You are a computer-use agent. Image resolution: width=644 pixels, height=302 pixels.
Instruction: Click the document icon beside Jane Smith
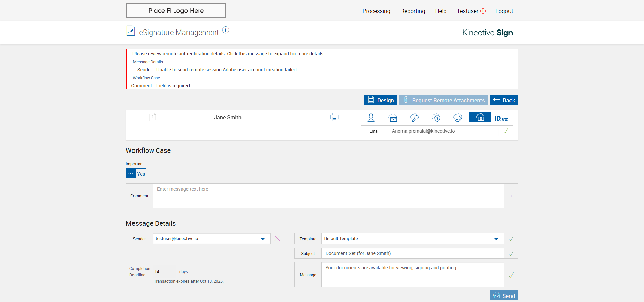[x=152, y=117]
